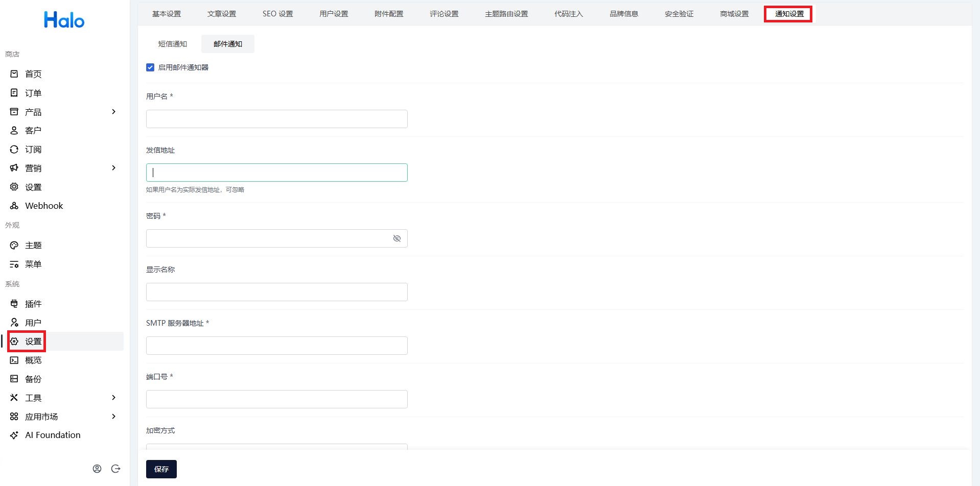Expand the 产品 submenu chevron

point(114,112)
